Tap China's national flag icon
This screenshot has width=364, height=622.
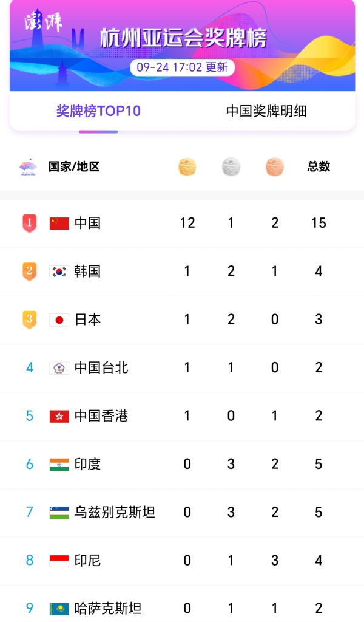click(x=59, y=224)
